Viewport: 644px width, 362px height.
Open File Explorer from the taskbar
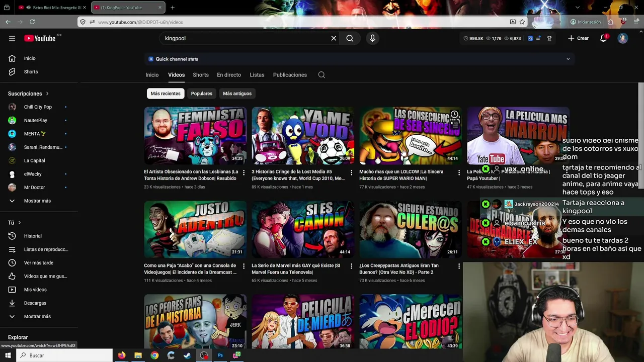point(138,355)
